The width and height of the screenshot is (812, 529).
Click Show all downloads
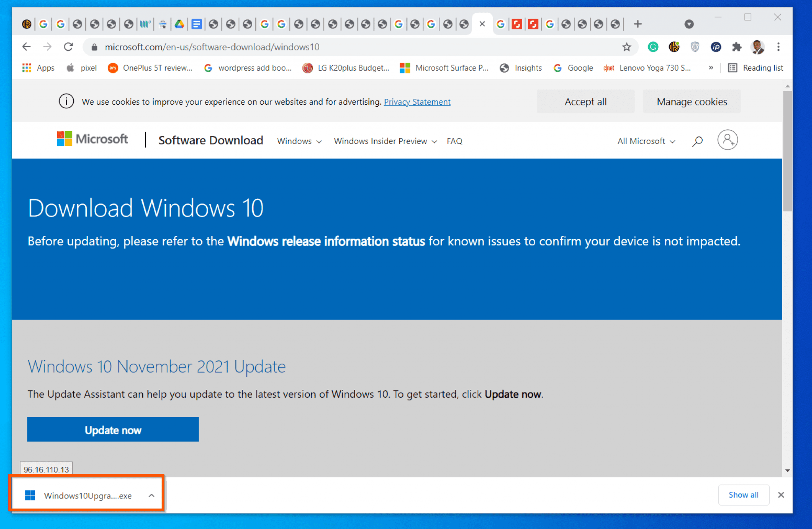(x=743, y=495)
